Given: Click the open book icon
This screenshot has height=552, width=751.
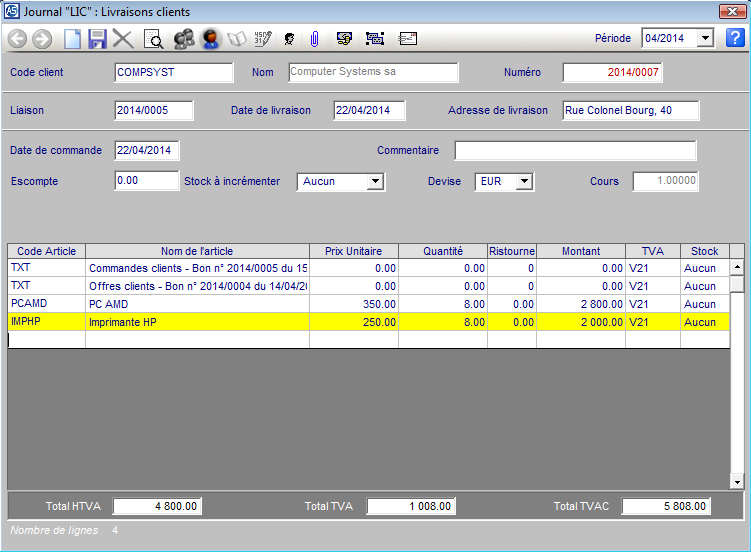Looking at the screenshot, I should (x=237, y=39).
